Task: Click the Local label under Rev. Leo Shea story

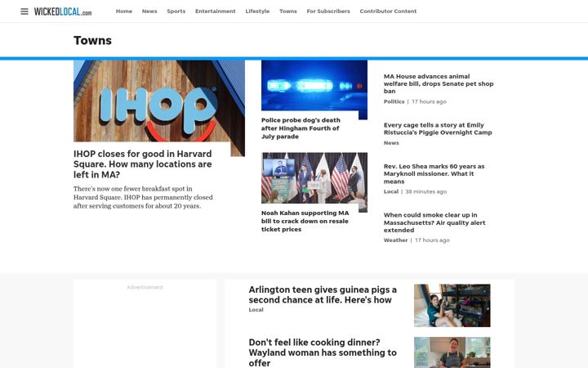Action: coord(390,191)
